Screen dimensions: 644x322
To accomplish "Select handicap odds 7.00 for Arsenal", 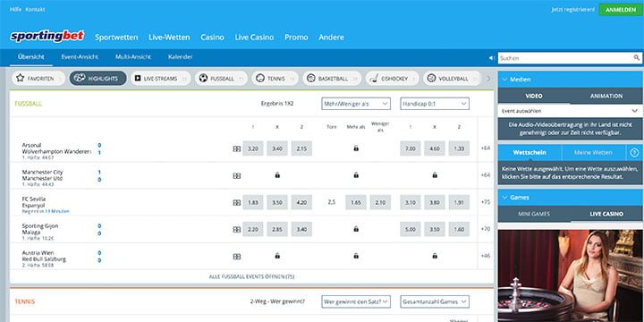I will click(x=411, y=148).
